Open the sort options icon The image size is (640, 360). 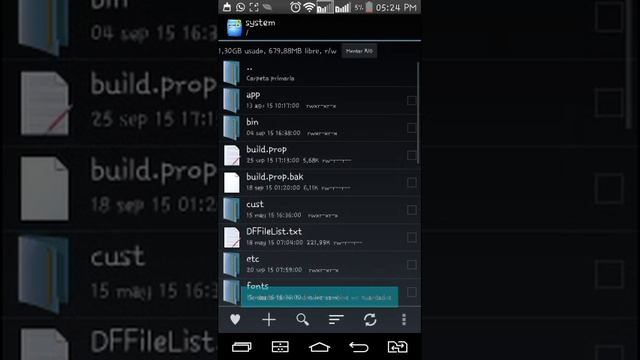point(336,320)
